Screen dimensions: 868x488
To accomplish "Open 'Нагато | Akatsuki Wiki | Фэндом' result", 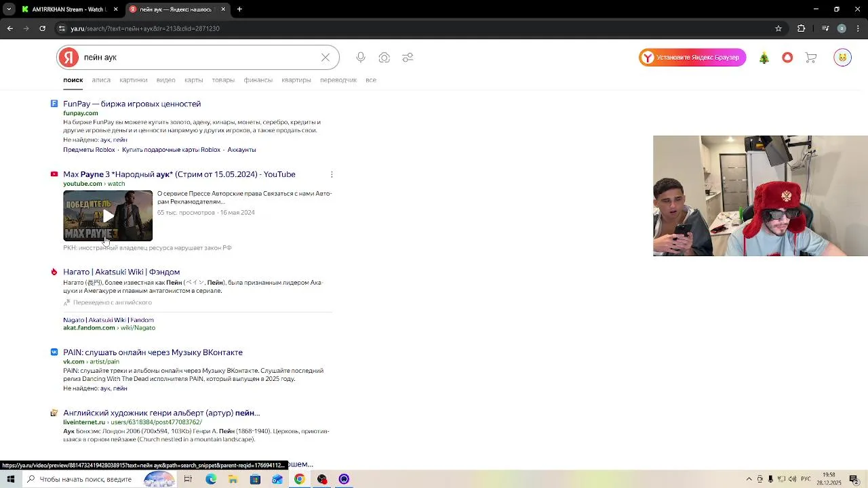I will [121, 272].
